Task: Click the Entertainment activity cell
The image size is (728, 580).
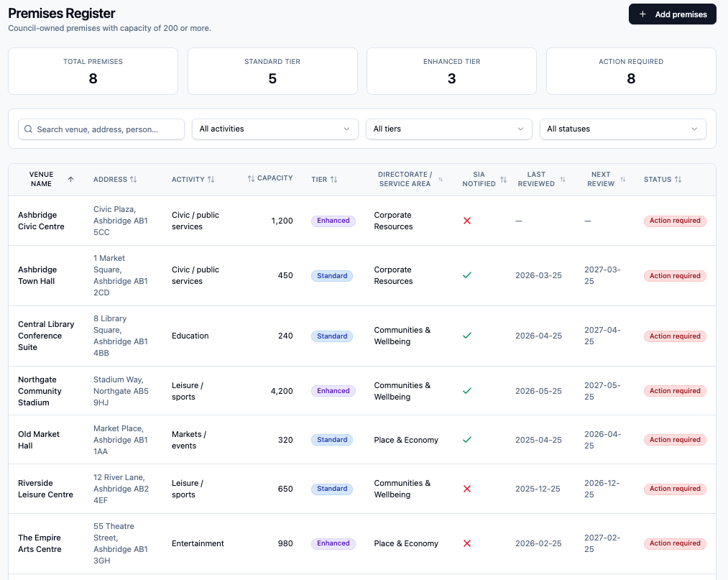Action: [x=198, y=543]
